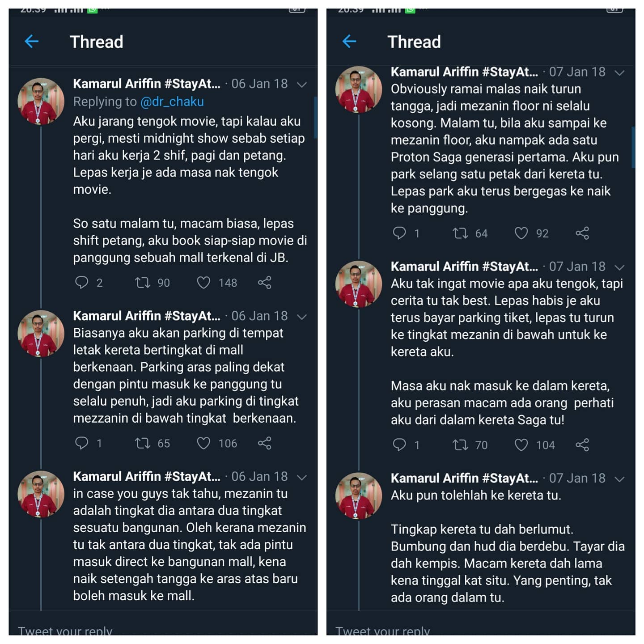
Task: Open Kamarul Ariffin's name on first tweet
Action: pyautogui.click(x=147, y=84)
